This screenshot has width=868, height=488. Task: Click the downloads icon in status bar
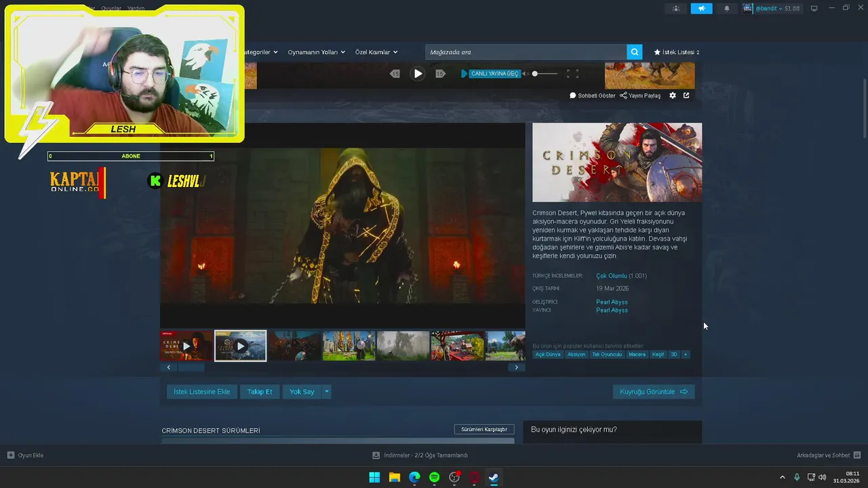[x=376, y=455]
